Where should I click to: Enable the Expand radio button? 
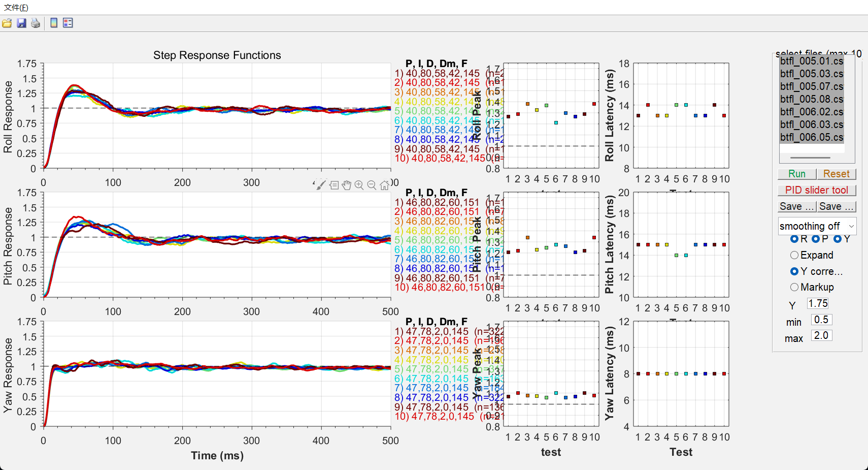[794, 255]
